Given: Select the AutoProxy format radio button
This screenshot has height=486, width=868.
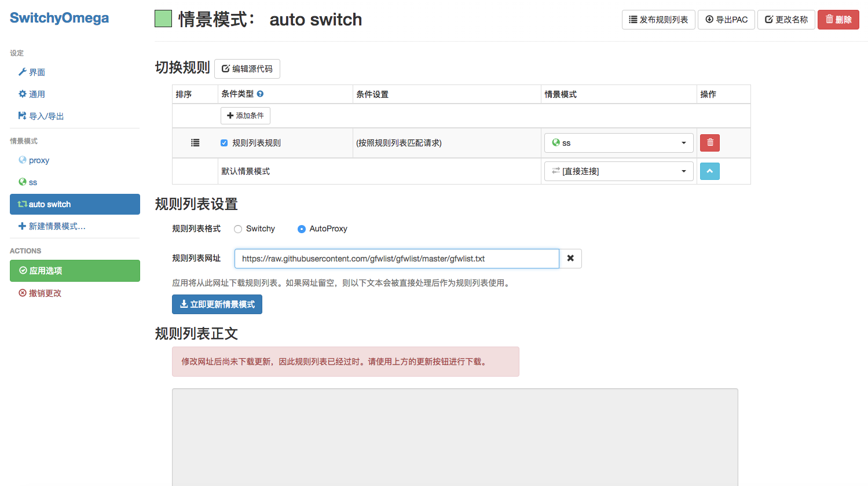Looking at the screenshot, I should (302, 229).
